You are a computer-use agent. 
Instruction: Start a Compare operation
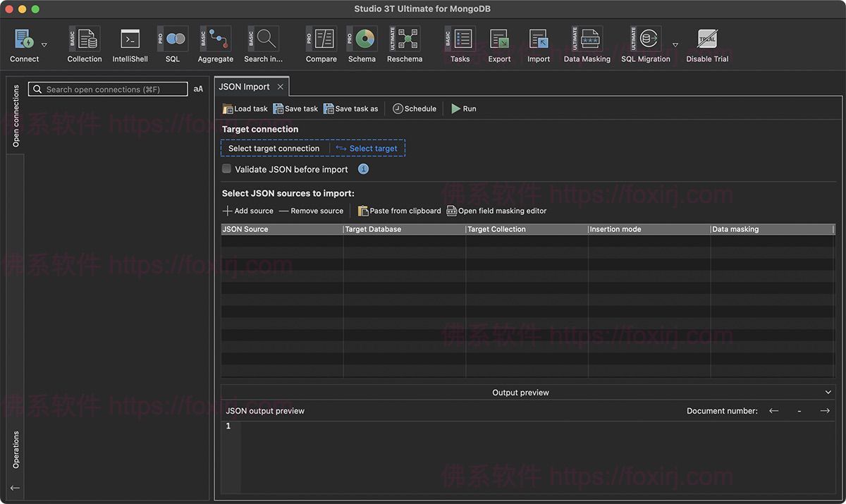pyautogui.click(x=321, y=44)
